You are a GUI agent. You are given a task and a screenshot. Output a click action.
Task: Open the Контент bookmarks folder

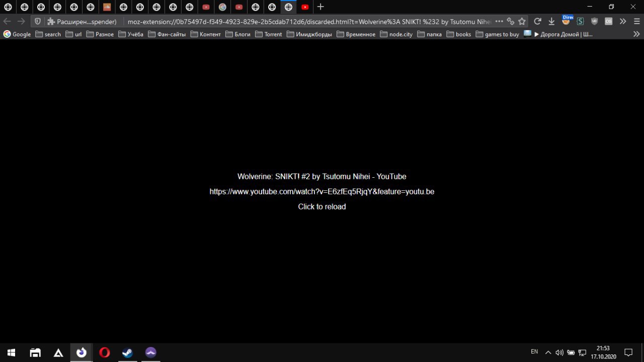pyautogui.click(x=205, y=34)
